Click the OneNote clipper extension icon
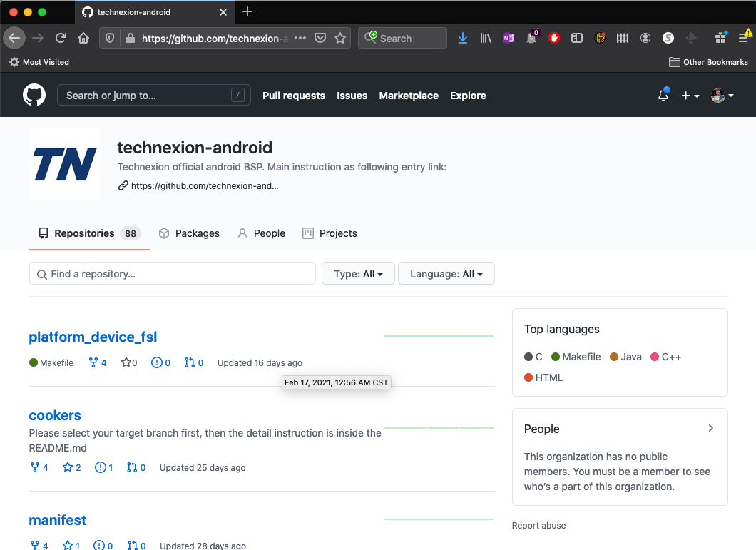Image resolution: width=756 pixels, height=550 pixels. (509, 38)
